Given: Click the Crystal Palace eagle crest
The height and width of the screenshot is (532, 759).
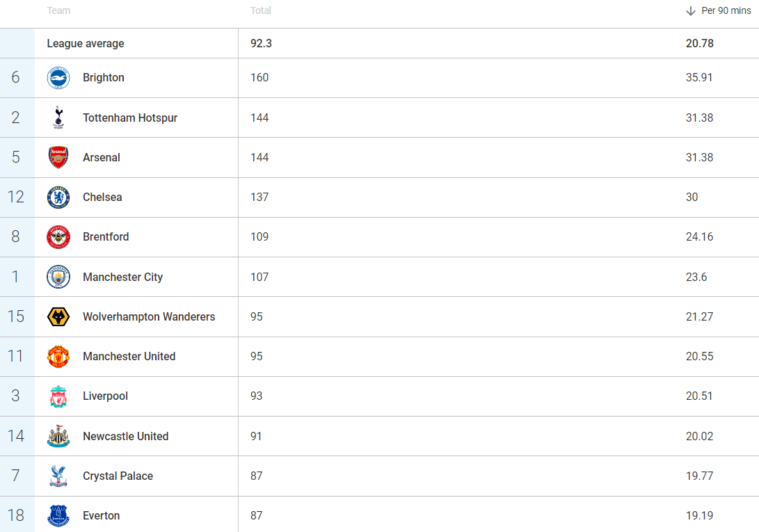Looking at the screenshot, I should 58,476.
